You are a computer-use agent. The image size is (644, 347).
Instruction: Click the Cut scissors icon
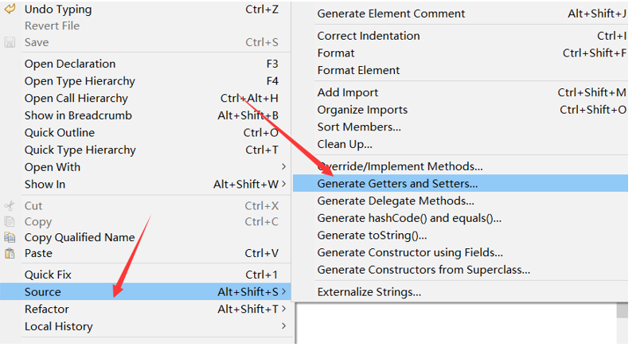coord(10,206)
